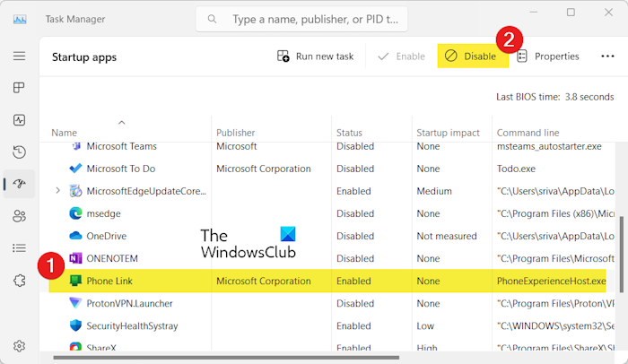Expand the MicrosoftEdgeUpdateCore row
628x364 pixels.
tap(58, 191)
